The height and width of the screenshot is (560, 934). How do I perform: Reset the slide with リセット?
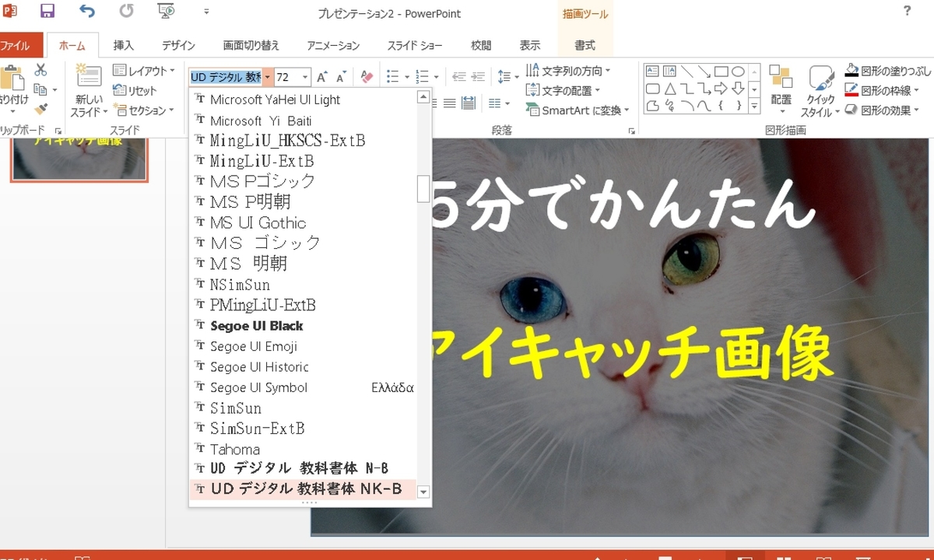click(135, 90)
